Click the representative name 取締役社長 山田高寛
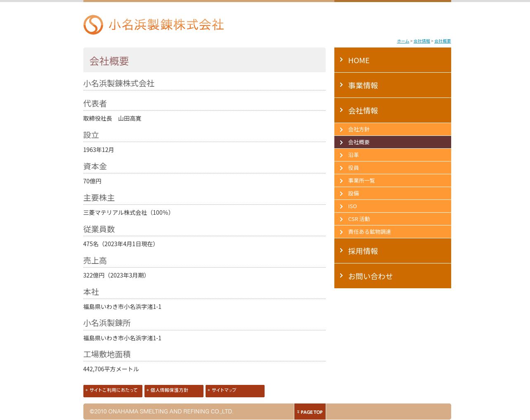Image resolution: width=530 pixels, height=420 pixels. (x=112, y=119)
